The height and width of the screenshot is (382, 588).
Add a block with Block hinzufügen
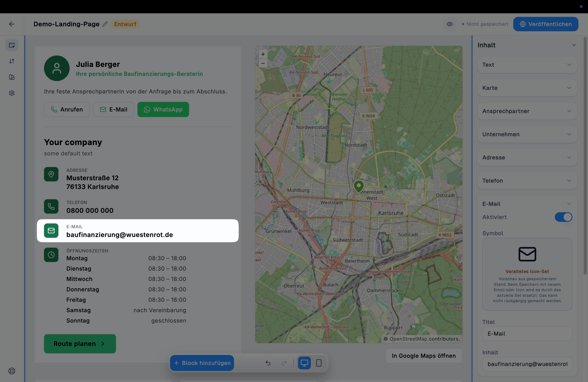click(202, 363)
